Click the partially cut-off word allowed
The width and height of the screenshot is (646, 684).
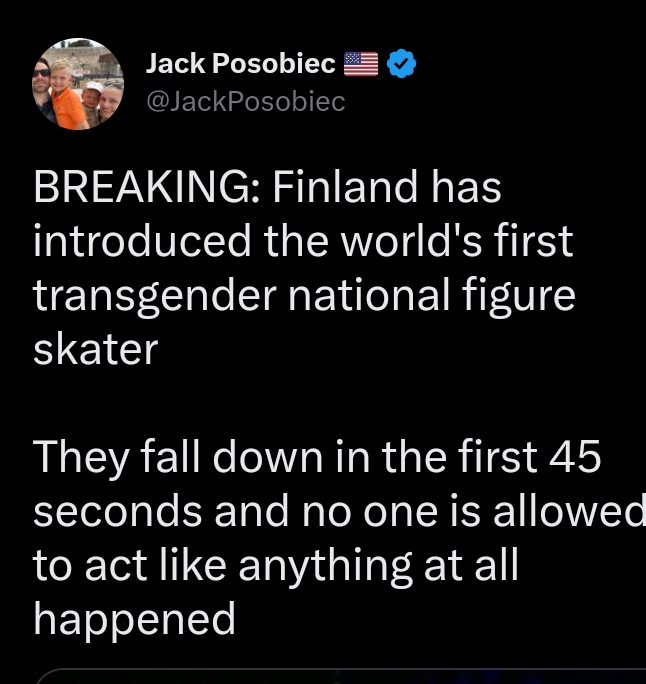coord(569,511)
